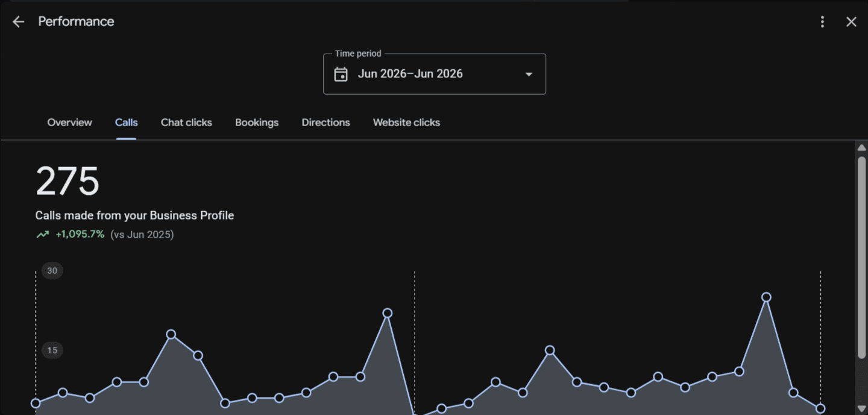The image size is (868, 415).
Task: Click the "(vs Jun 2025)" comparison text
Action: (142, 234)
